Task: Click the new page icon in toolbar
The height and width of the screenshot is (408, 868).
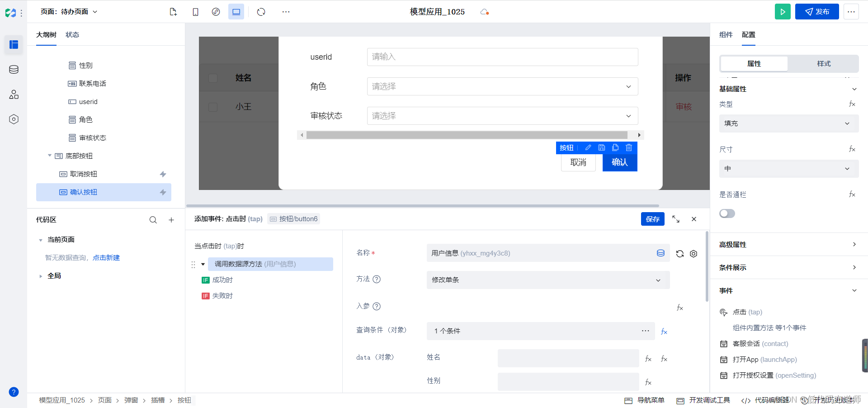Action: coord(173,12)
